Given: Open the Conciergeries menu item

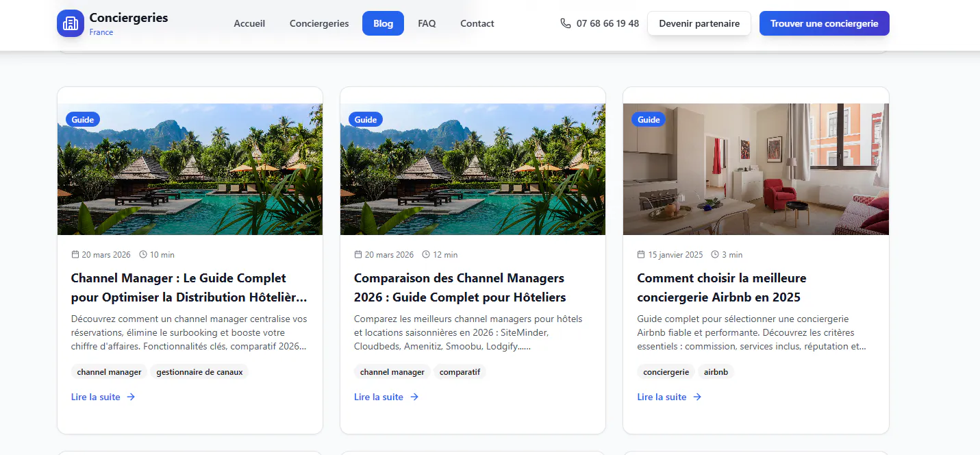Looking at the screenshot, I should pos(319,23).
